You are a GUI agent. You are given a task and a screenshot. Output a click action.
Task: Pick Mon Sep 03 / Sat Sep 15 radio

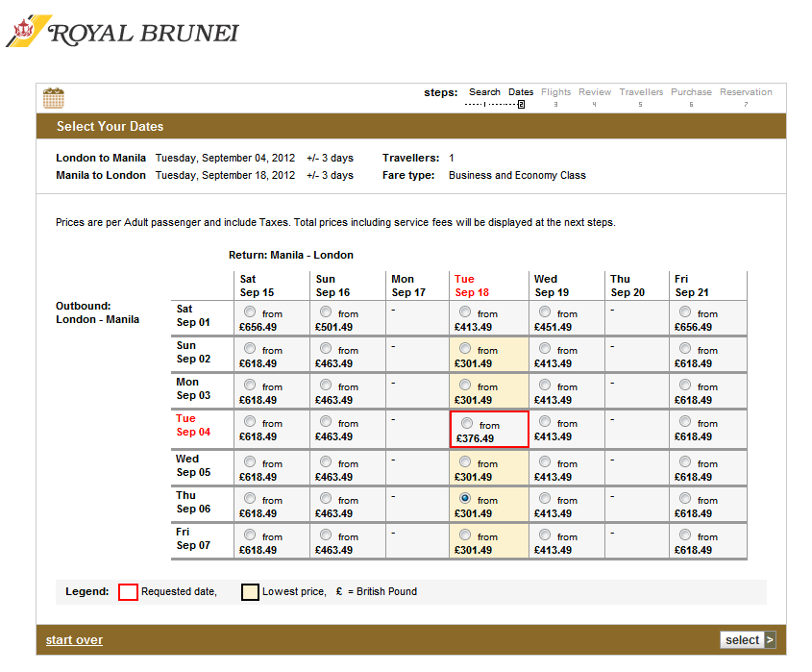[250, 385]
